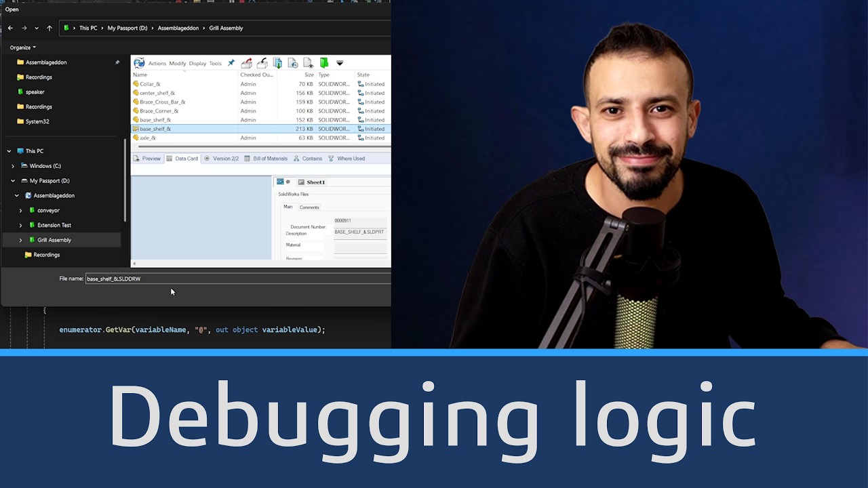Screen dimensions: 868x488
Task: Open the Comments tab on the data card
Action: (x=309, y=207)
